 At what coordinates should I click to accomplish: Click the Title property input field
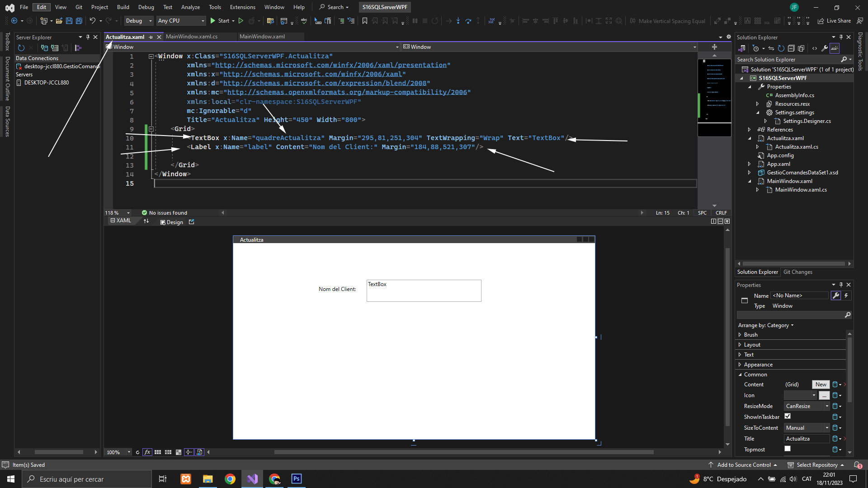[x=806, y=439]
